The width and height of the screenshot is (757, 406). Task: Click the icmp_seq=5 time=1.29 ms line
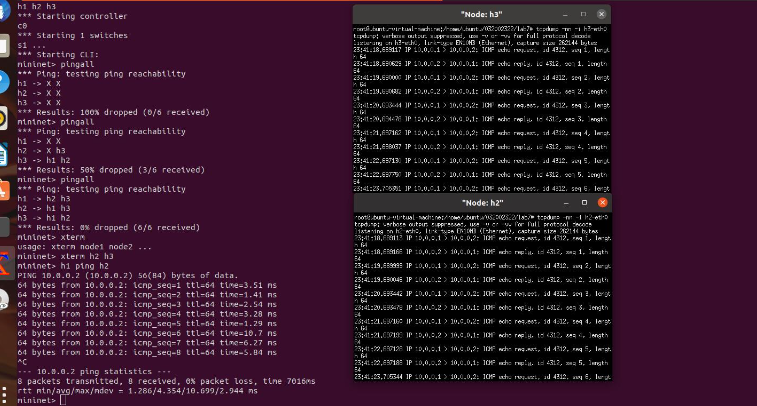tap(147, 324)
